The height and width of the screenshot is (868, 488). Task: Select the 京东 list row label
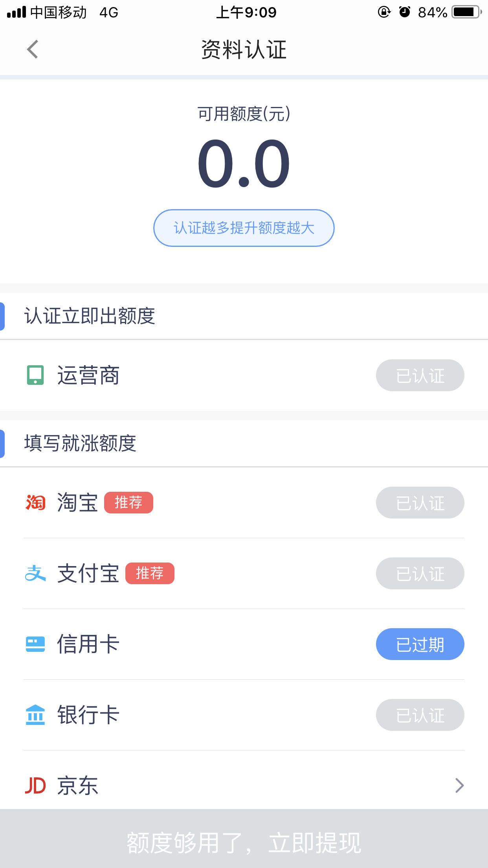click(x=78, y=785)
